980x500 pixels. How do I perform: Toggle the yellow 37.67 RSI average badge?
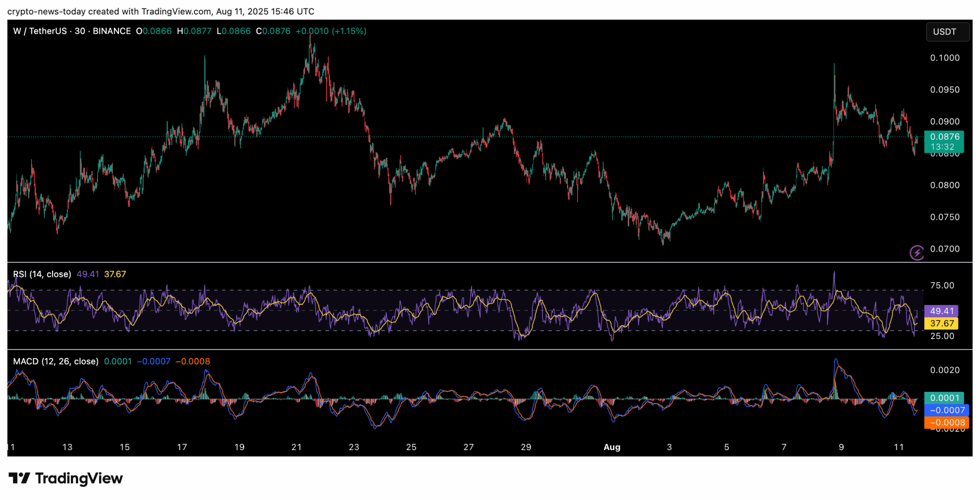pos(942,323)
